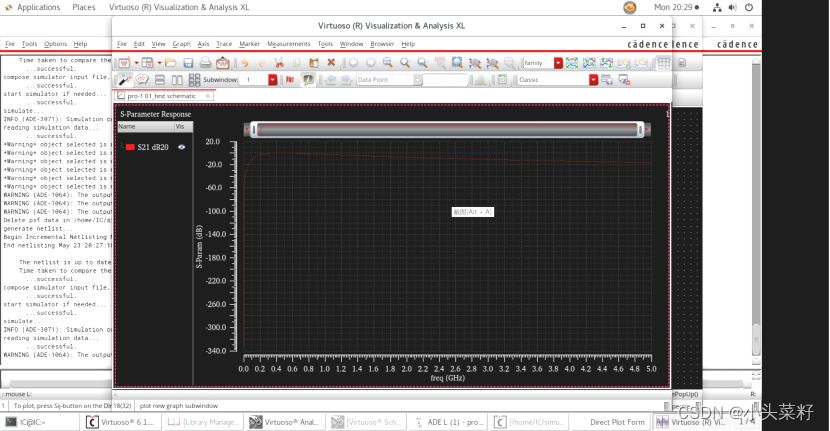Open the new subwindow icon
Image resolution: width=830 pixels, height=431 pixels.
pos(147,63)
